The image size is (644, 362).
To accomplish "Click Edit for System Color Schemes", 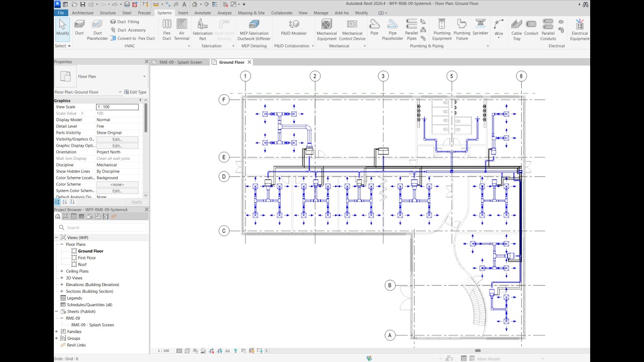I will [117, 191].
